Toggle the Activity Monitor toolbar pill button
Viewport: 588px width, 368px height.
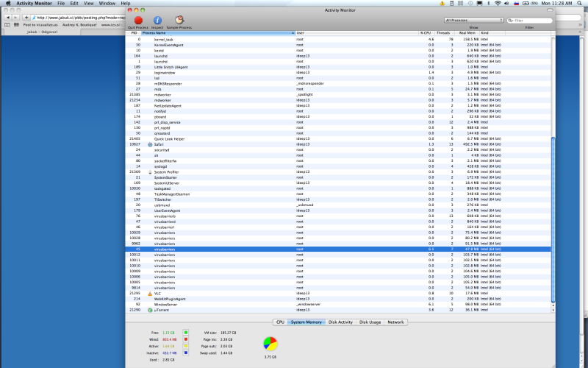pos(550,10)
